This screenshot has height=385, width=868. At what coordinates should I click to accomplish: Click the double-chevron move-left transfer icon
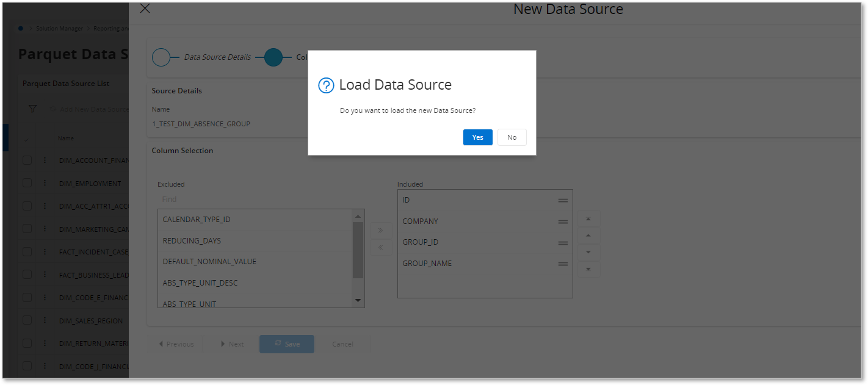pyautogui.click(x=381, y=247)
